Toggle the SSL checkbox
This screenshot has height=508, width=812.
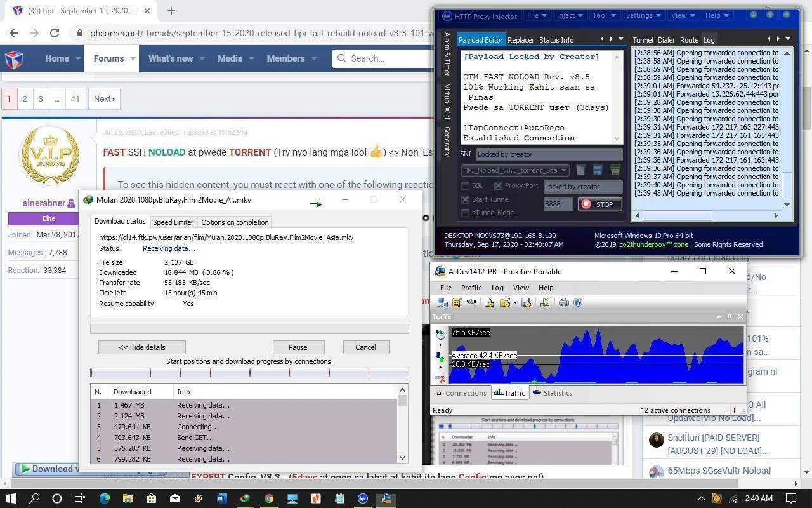pos(466,186)
